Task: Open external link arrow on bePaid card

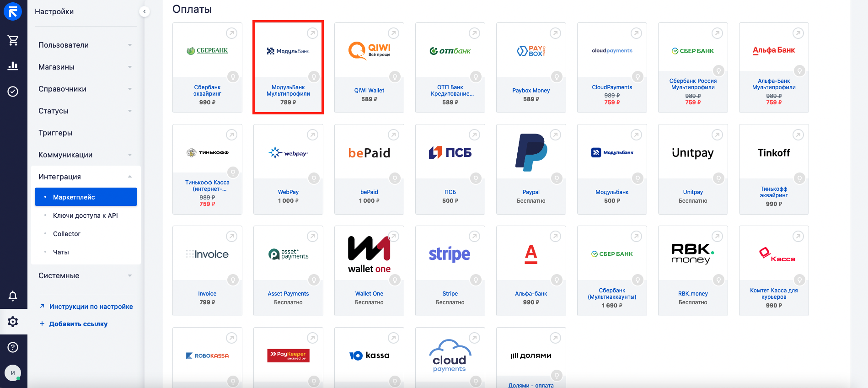Action: (394, 135)
